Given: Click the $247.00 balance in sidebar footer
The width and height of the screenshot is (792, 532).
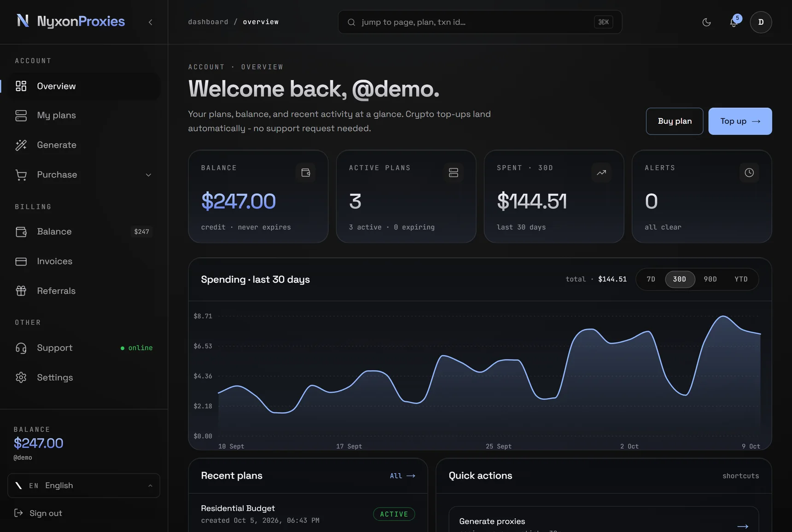Looking at the screenshot, I should (38, 443).
